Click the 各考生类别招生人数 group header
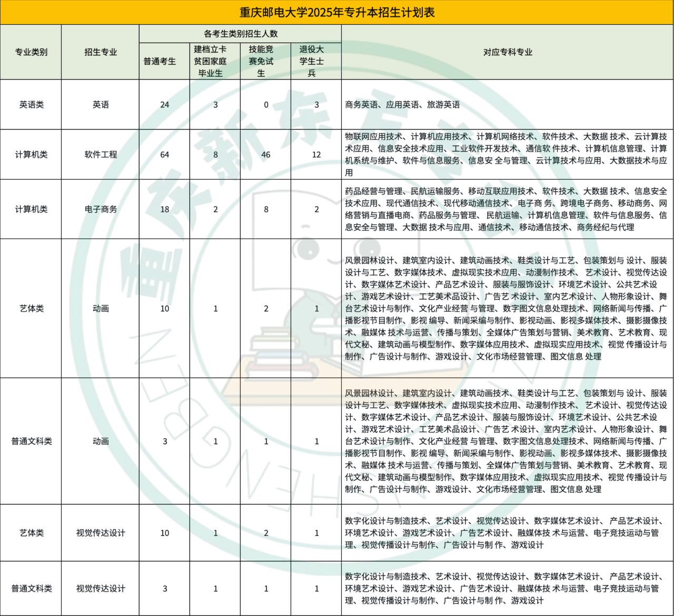This screenshot has width=674, height=616. coord(241,34)
